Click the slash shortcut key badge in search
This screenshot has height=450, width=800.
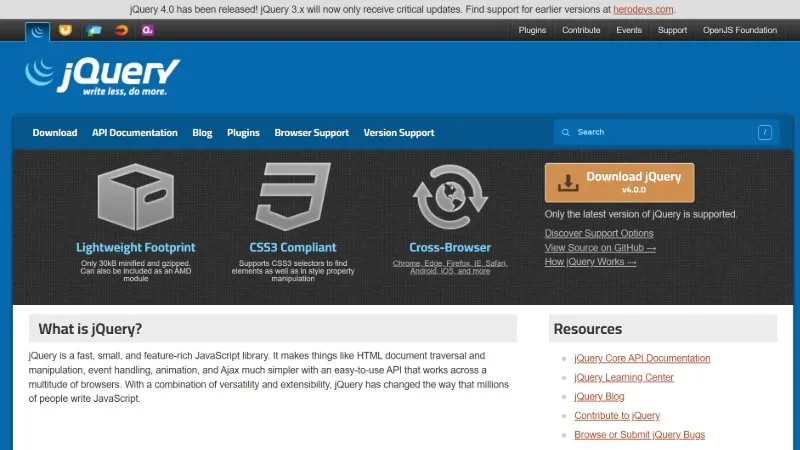[764, 133]
